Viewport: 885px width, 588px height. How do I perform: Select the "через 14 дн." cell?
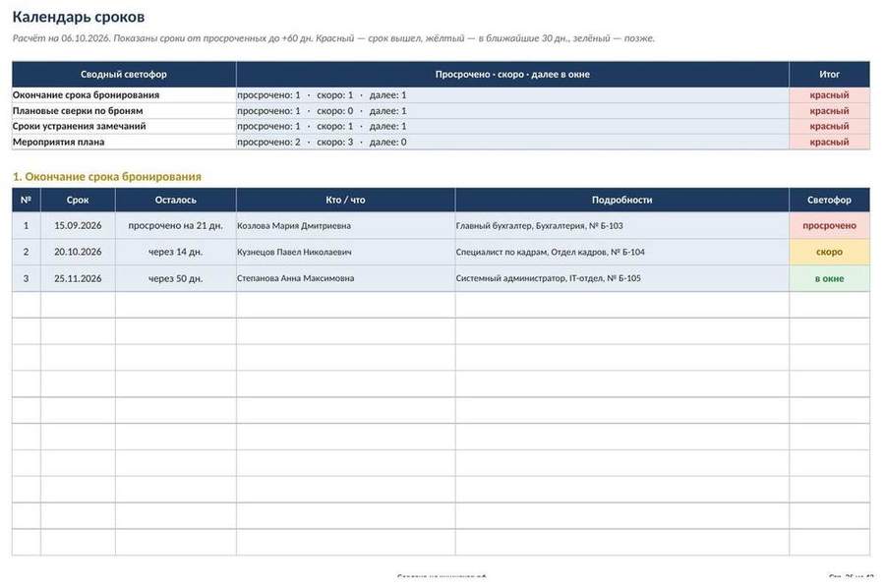point(176,252)
